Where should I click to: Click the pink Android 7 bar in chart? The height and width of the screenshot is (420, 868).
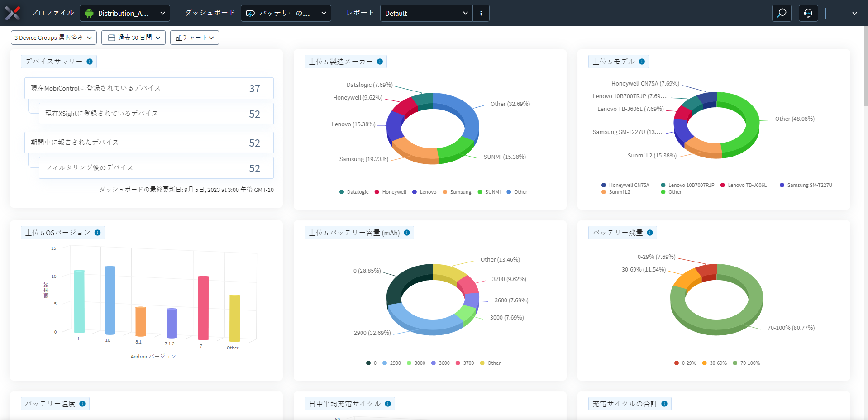pos(203,308)
